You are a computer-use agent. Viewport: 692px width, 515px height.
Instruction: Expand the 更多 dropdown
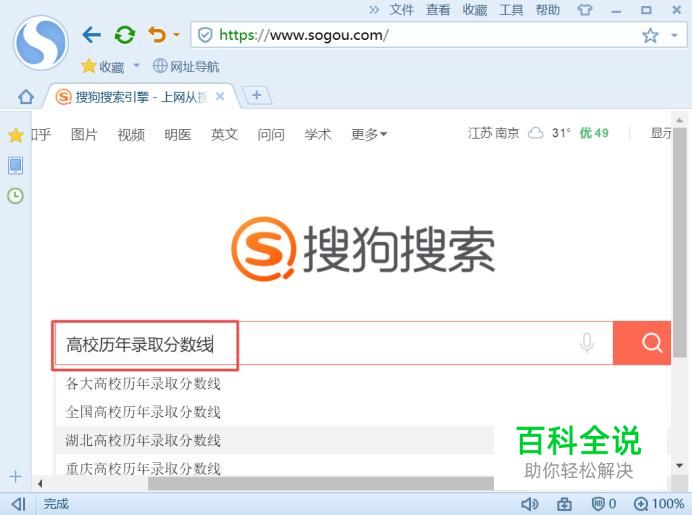[369, 134]
